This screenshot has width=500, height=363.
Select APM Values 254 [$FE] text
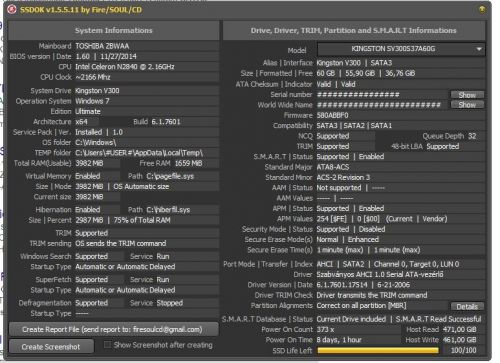tap(332, 219)
